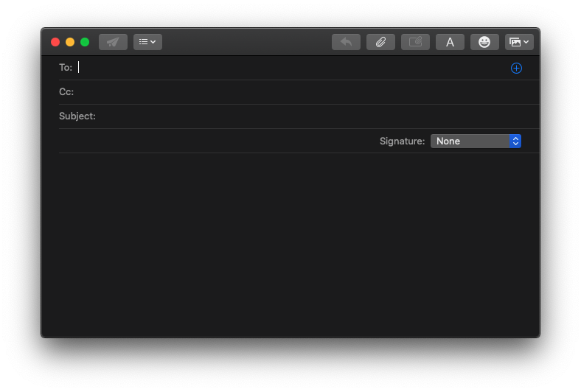The image size is (581, 392).
Task: Show the Format bar with A button
Action: pos(450,42)
